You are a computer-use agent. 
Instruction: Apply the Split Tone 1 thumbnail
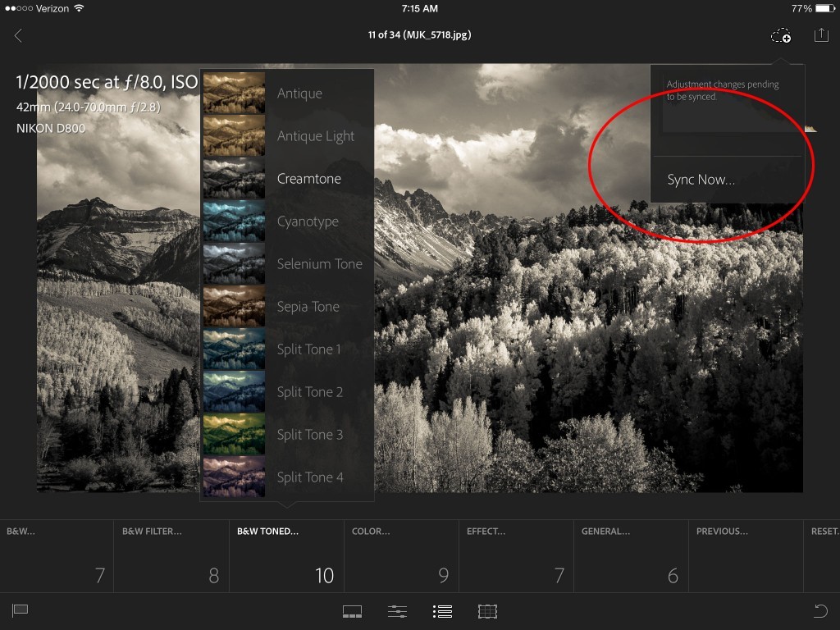(234, 349)
